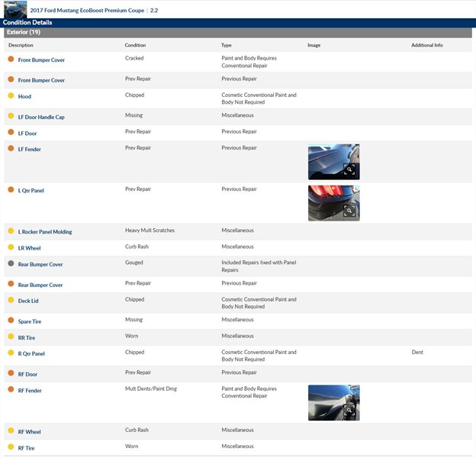476x458 pixels.
Task: Select the L Rocker Panel Molding entry
Action: (x=45, y=231)
